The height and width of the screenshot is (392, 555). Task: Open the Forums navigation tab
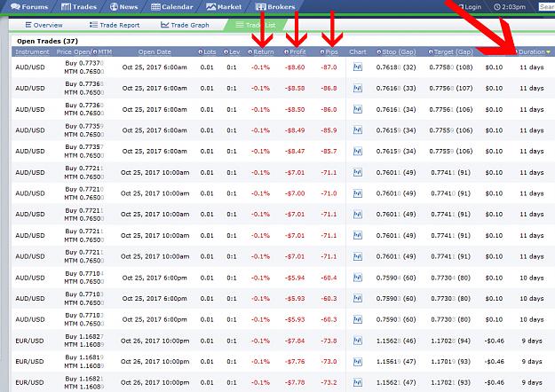coord(29,7)
